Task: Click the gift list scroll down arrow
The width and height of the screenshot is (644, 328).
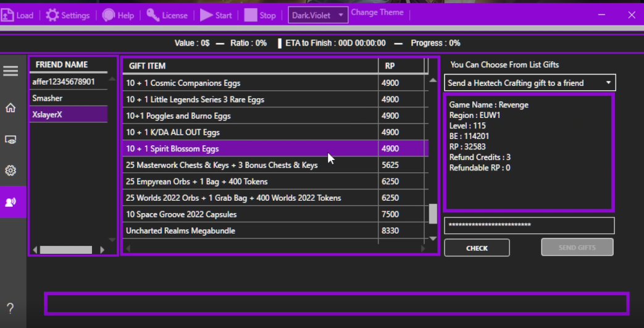Action: [x=433, y=238]
